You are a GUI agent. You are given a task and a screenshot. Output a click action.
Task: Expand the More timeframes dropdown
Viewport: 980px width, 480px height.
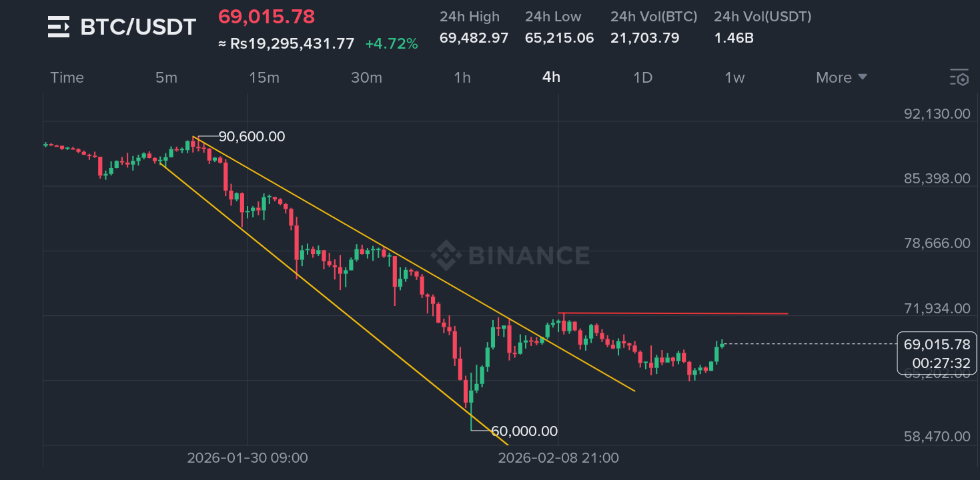tap(841, 77)
